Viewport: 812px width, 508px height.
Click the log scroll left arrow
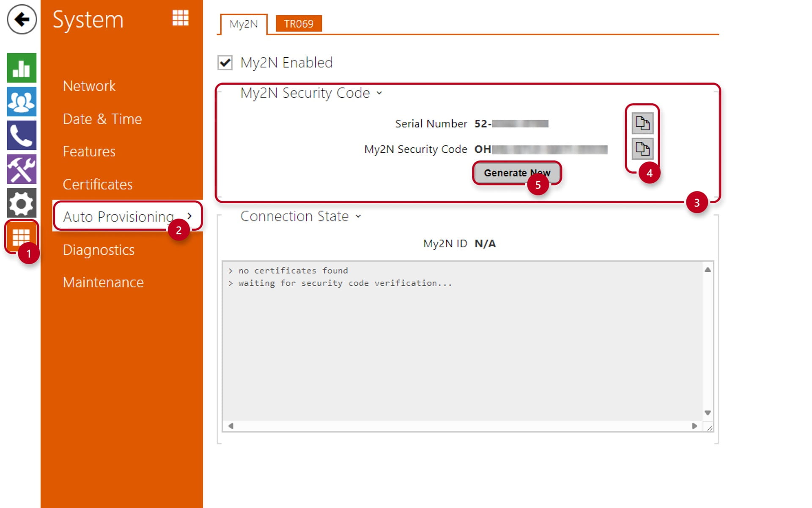pyautogui.click(x=231, y=426)
